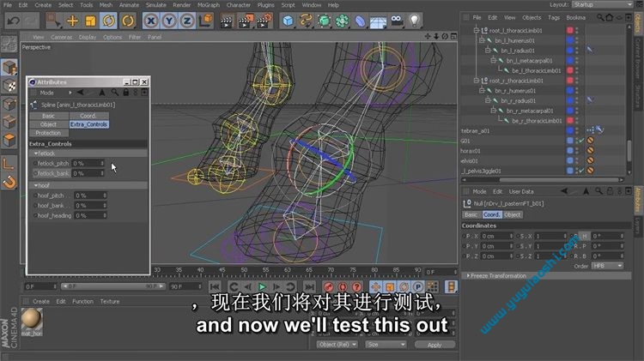Viewport: 644px width, 361px height.
Task: Click the Apply button
Action: pos(434,345)
